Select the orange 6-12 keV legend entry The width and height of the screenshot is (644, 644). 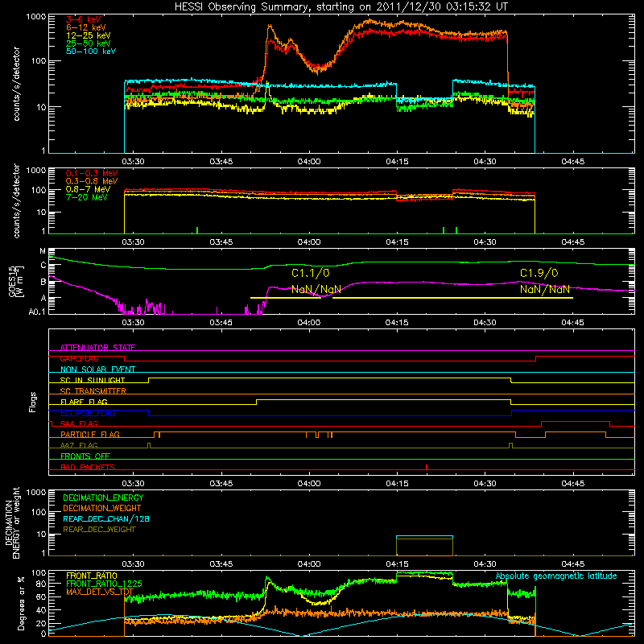86,27
